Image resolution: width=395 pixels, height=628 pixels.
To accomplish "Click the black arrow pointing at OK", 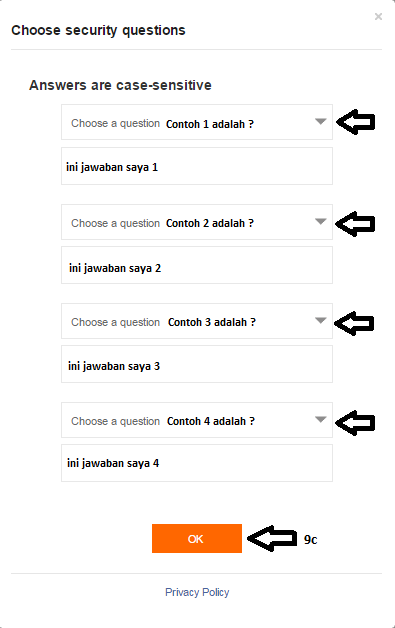I will point(272,538).
